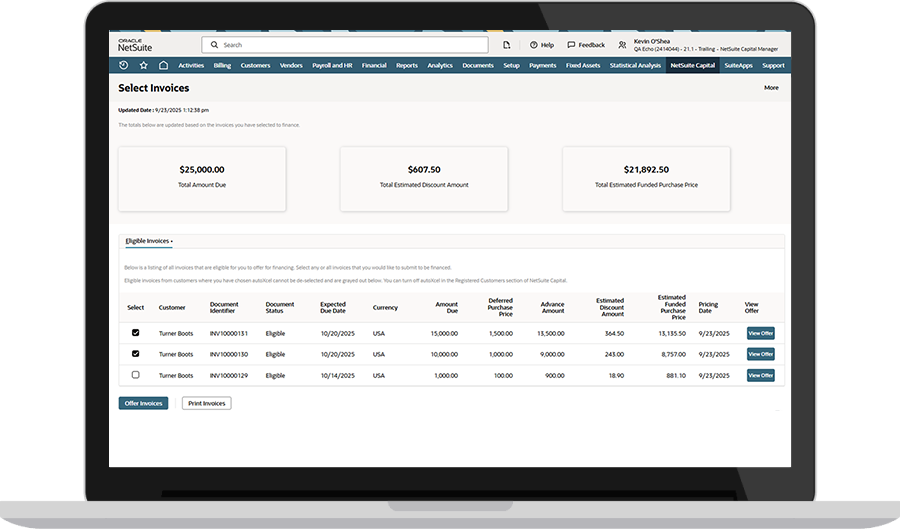Go to Home via house icon
The width and height of the screenshot is (900, 529).
163,65
